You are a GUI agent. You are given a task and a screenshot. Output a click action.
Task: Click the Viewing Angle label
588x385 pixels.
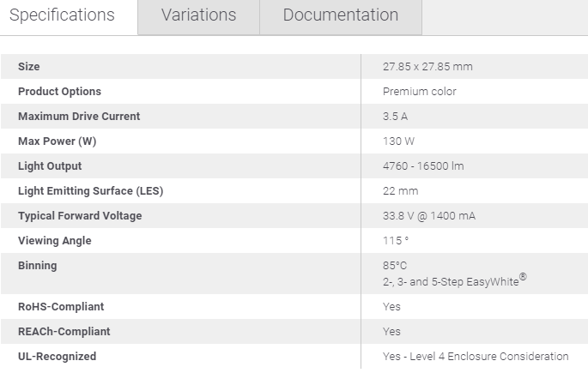[x=55, y=240]
